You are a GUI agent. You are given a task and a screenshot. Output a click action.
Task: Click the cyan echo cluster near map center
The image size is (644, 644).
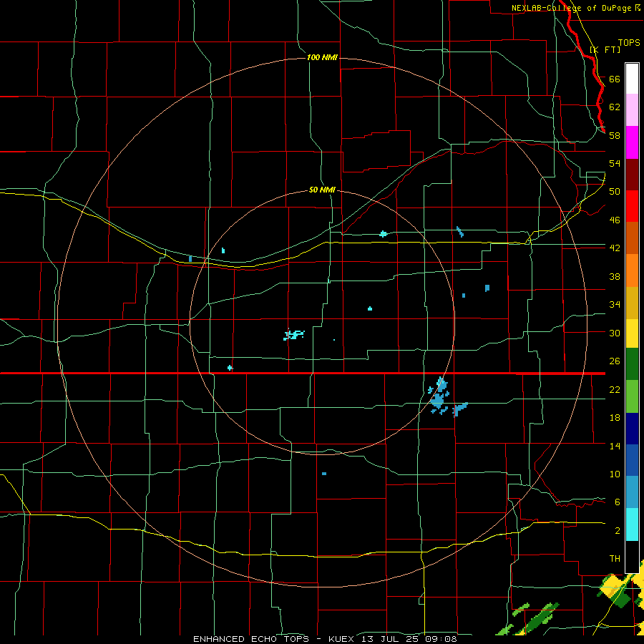pos(294,335)
